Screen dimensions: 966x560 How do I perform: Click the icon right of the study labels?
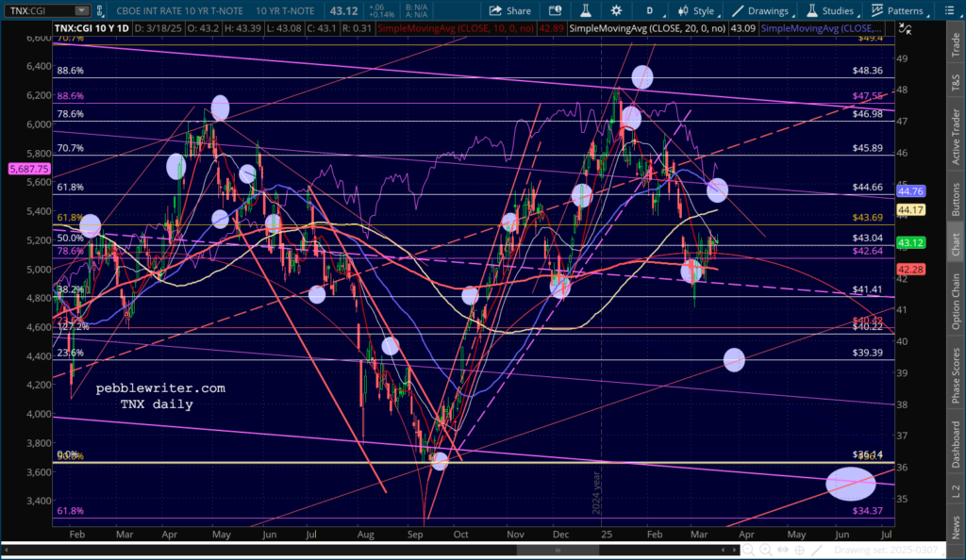pyautogui.click(x=905, y=28)
